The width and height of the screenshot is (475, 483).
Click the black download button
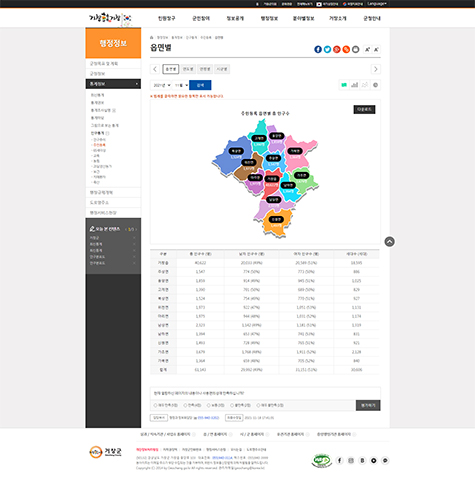coord(364,109)
